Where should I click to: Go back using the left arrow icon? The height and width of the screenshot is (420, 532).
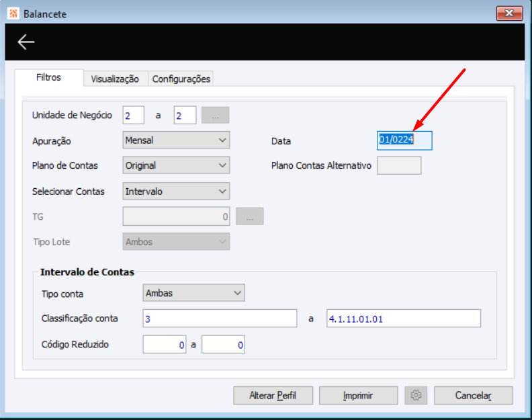pyautogui.click(x=26, y=42)
